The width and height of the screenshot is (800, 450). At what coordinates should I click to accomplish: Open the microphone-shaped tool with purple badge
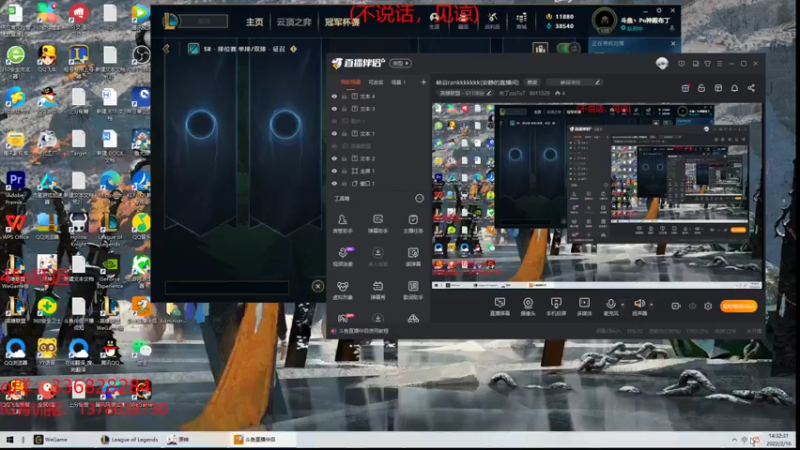(x=343, y=257)
